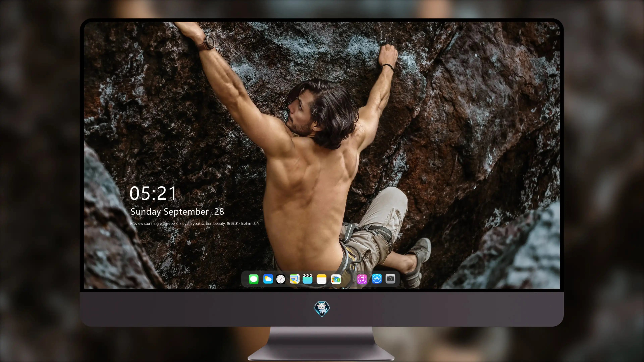Open the Clock app in dock

click(x=281, y=279)
